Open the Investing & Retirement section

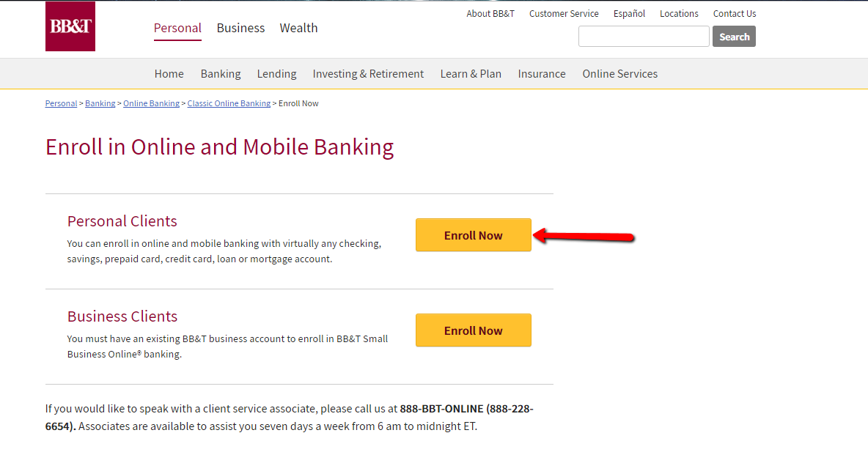(368, 73)
